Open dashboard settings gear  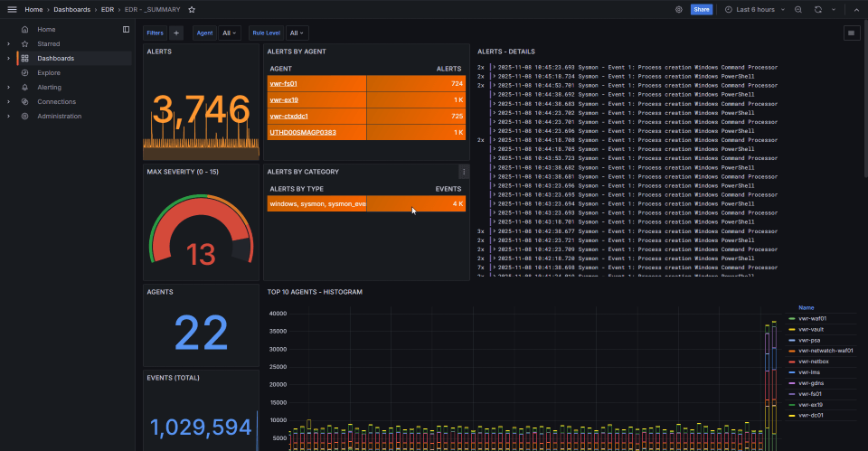click(x=679, y=9)
